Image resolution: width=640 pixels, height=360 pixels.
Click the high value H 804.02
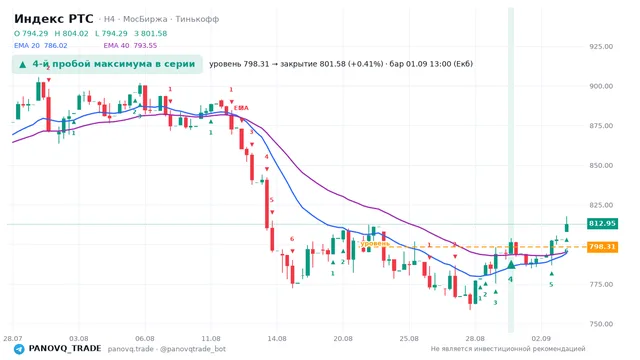tap(71, 33)
